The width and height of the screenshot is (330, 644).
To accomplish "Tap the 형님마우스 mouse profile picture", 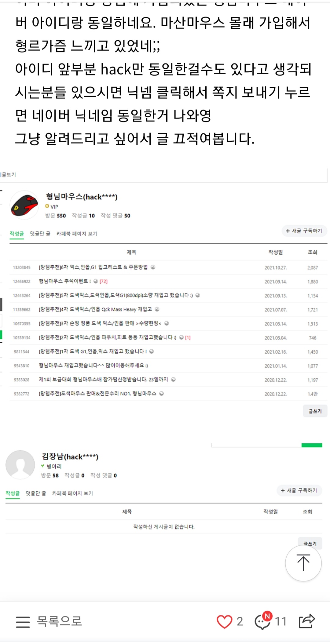I will coord(24,205).
